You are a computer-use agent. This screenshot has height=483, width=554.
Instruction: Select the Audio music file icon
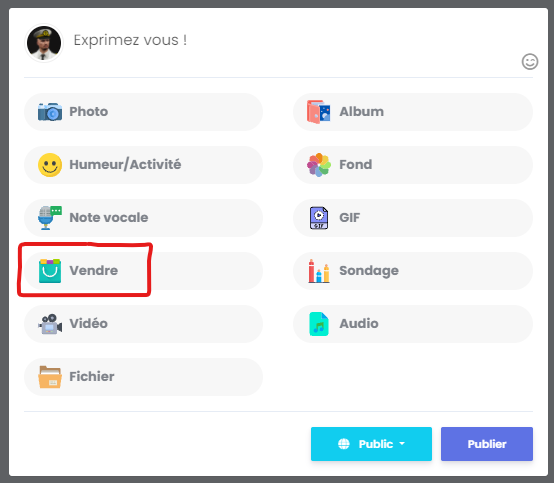(319, 324)
